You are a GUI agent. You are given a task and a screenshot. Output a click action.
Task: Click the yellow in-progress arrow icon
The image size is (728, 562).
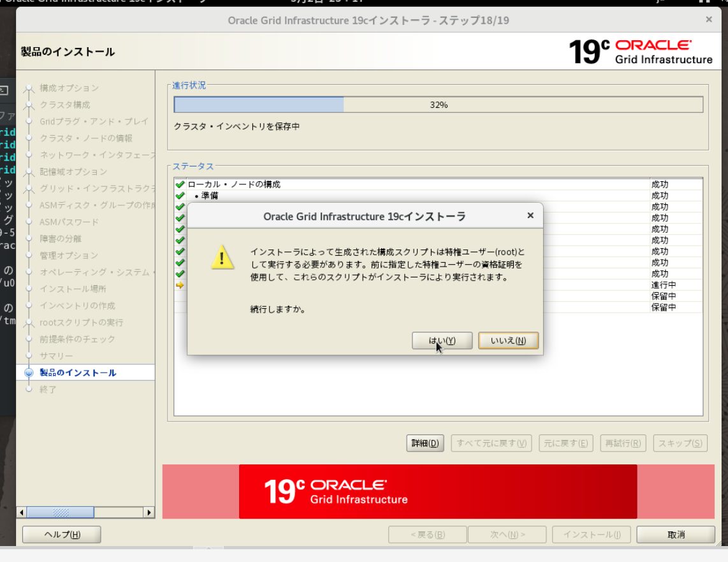coord(180,285)
